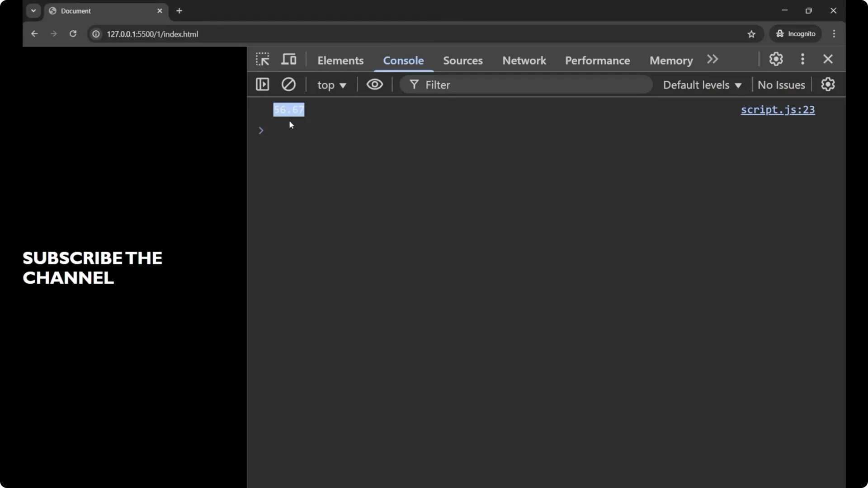Expand the console prompt arrow

(x=261, y=131)
